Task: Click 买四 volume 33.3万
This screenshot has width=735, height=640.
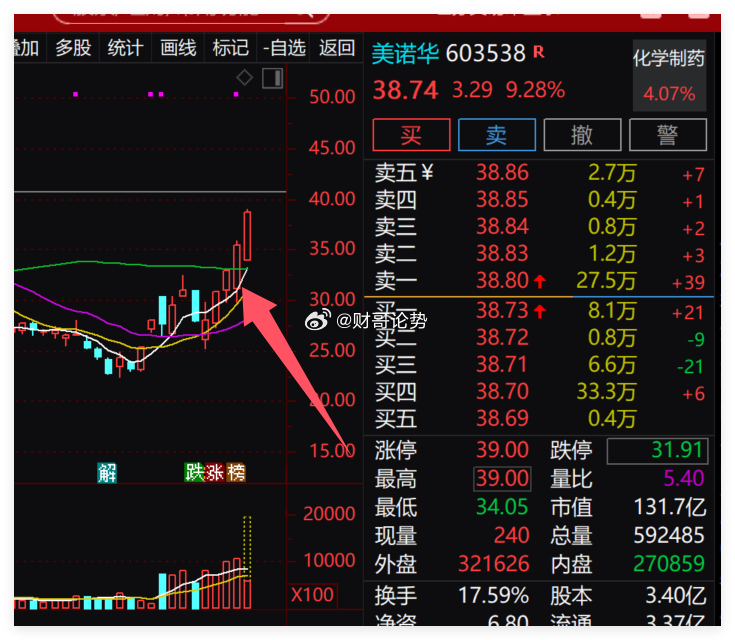Action: 606,392
